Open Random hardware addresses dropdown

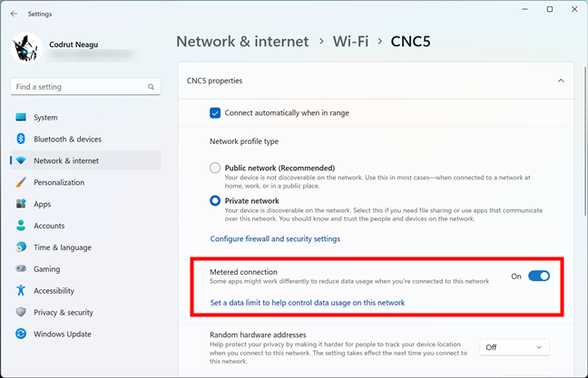coord(514,347)
